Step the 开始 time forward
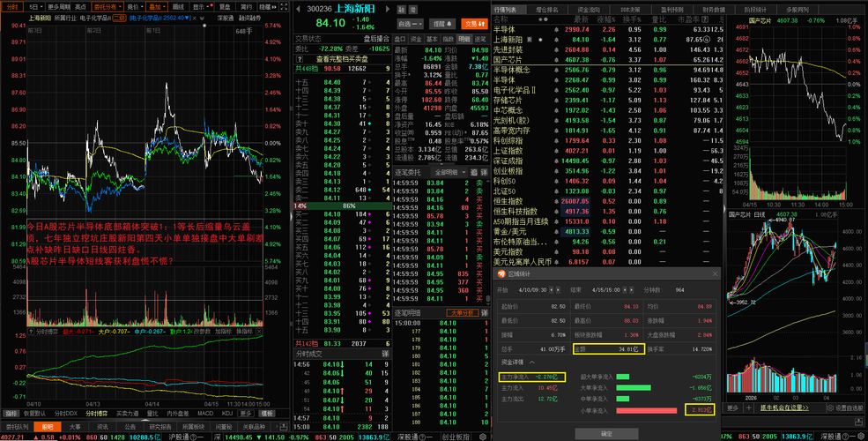 click(x=558, y=290)
